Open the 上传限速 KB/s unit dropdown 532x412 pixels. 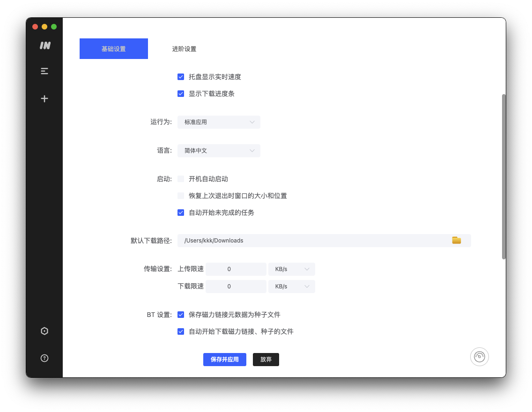(291, 269)
